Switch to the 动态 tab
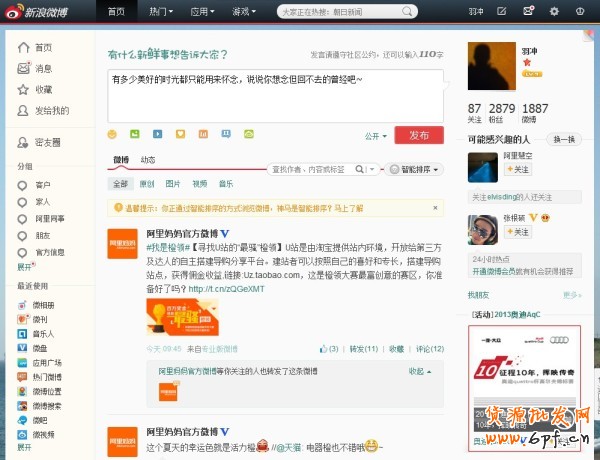 (x=148, y=160)
